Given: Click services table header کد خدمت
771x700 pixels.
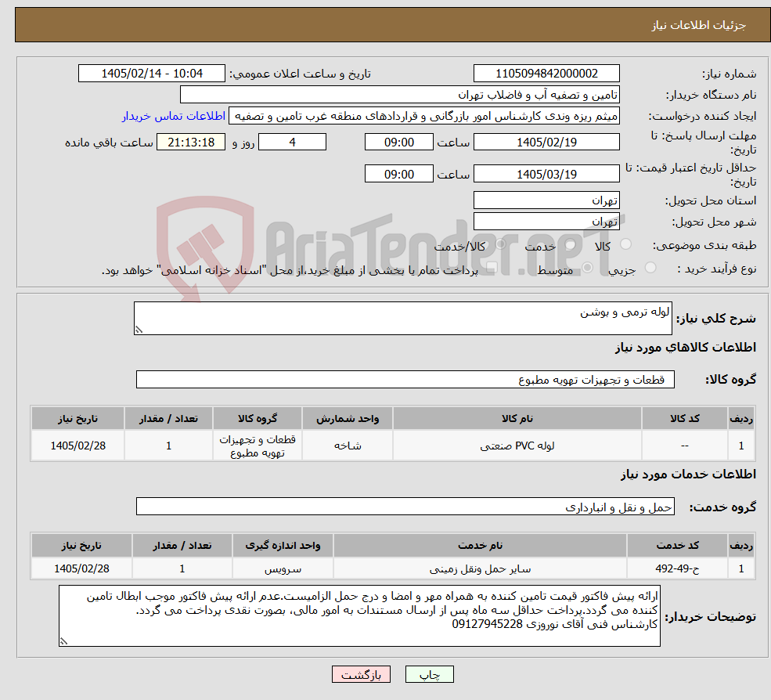Looking at the screenshot, I should 678,546.
